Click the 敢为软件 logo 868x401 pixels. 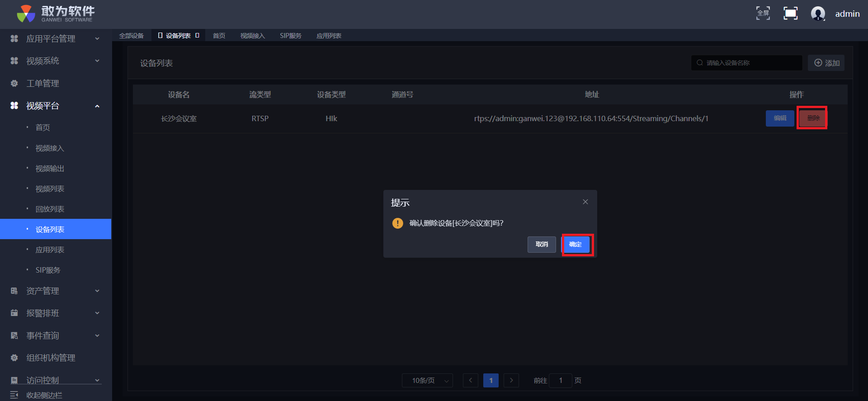[x=56, y=14]
